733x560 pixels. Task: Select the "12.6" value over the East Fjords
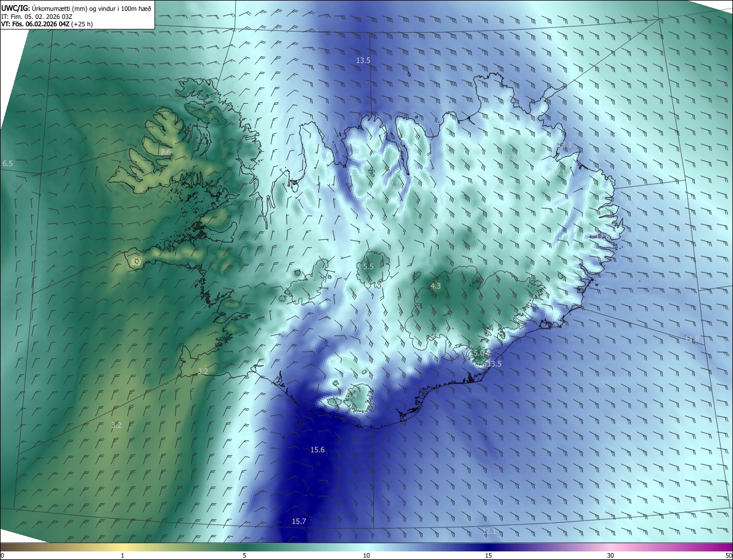click(x=604, y=235)
